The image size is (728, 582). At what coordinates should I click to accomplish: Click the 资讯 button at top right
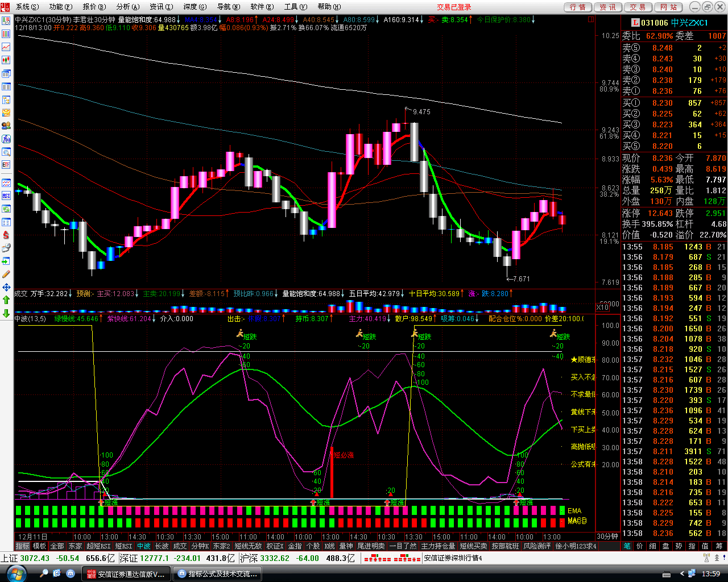pyautogui.click(x=607, y=7)
